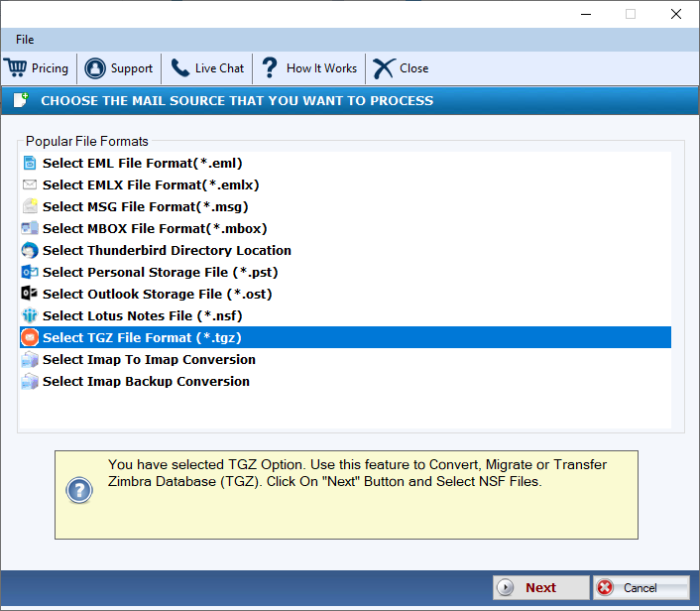Click the new document icon in the header

(x=21, y=100)
